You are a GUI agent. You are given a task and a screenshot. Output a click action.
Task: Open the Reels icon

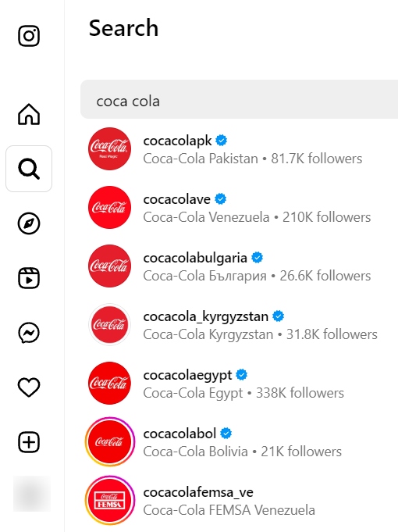(x=29, y=278)
